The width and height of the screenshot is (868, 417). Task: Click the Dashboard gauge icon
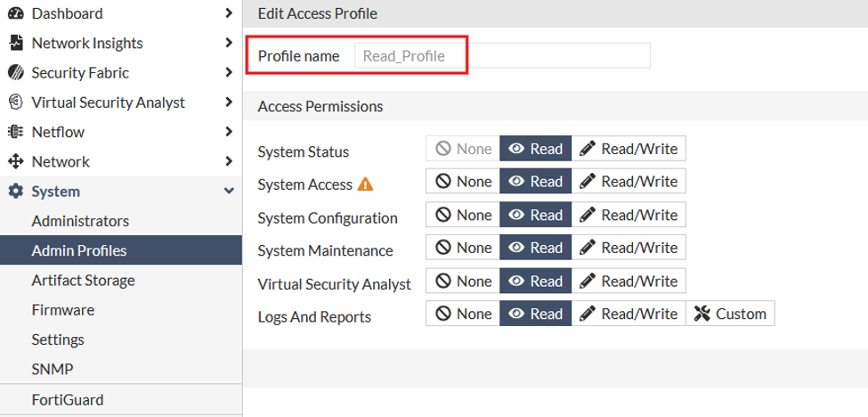tap(16, 13)
